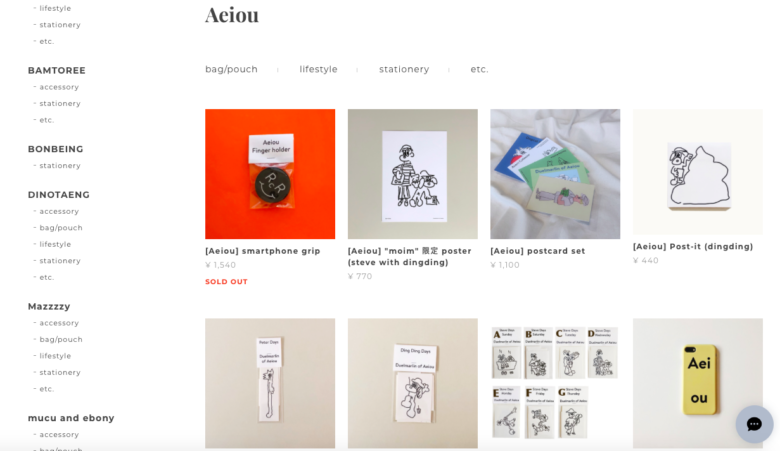Screen dimensions: 780x451
Task: View the postcard set thumbnail
Action: pos(555,174)
